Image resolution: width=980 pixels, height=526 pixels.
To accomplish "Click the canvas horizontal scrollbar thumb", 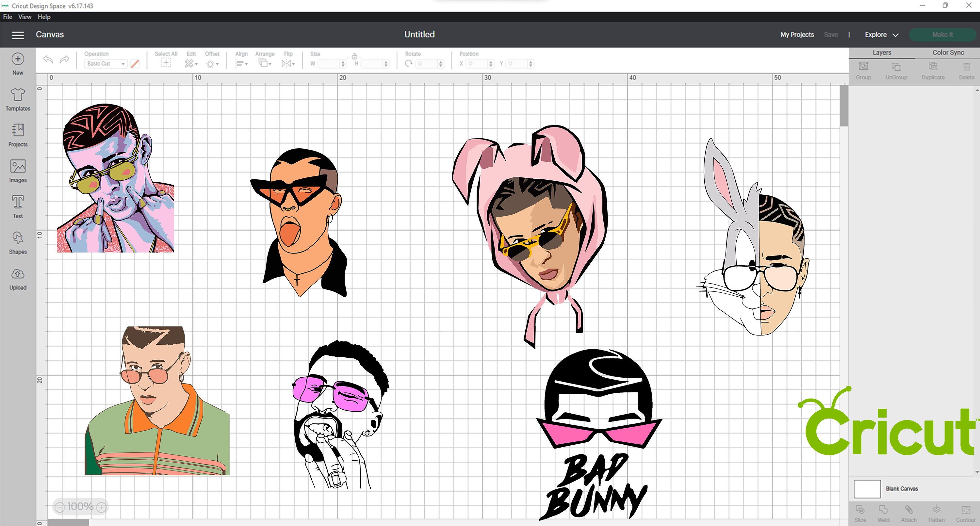I will pyautogui.click(x=68, y=523).
